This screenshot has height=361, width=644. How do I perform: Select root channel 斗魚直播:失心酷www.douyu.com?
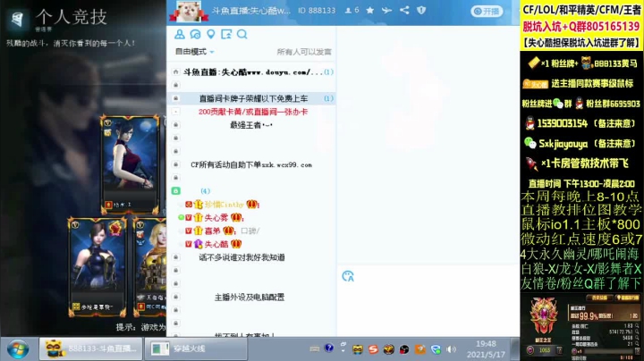[x=252, y=72]
